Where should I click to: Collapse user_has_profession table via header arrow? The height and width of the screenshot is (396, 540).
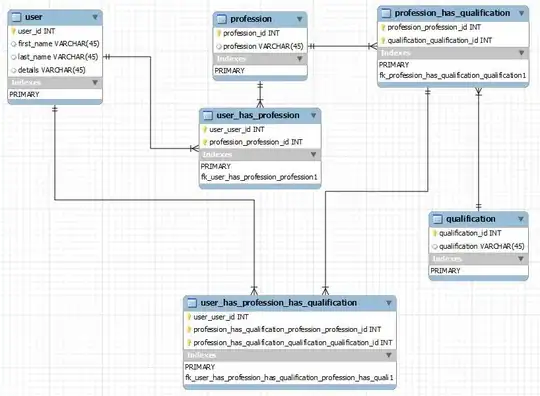313,115
